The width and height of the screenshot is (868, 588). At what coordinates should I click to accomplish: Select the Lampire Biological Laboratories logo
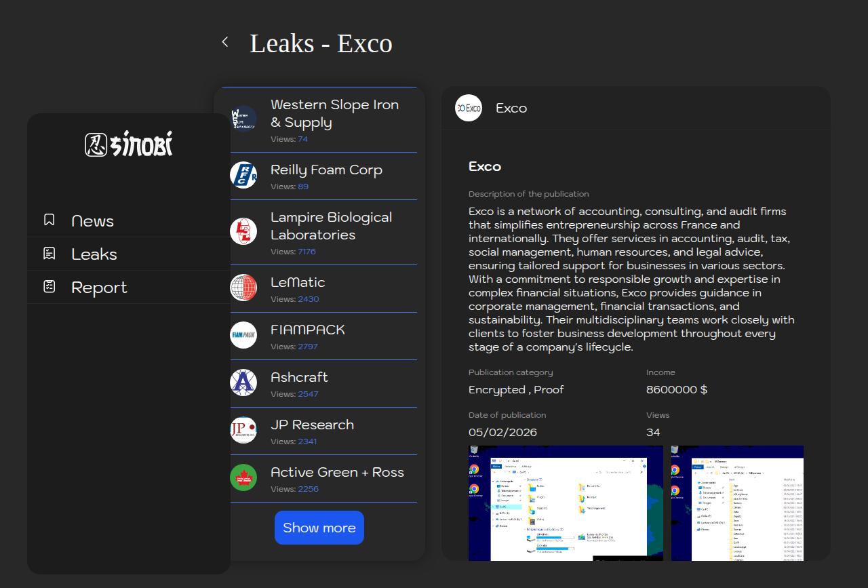(x=243, y=231)
